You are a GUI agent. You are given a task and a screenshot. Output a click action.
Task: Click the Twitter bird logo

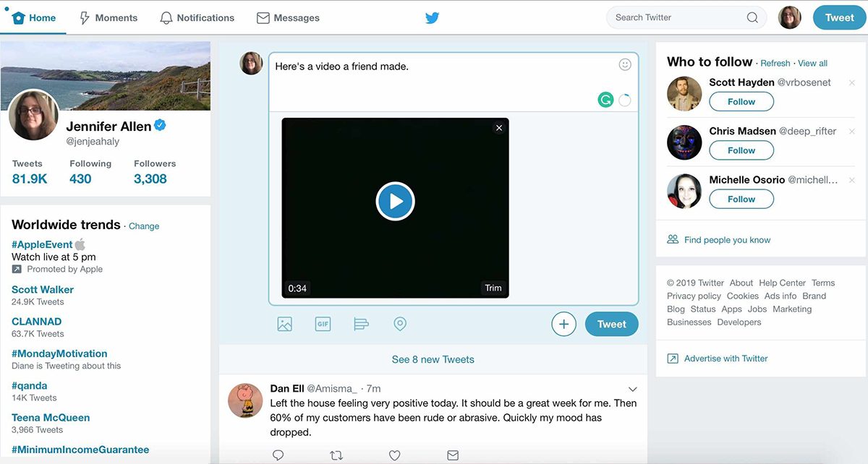point(432,17)
